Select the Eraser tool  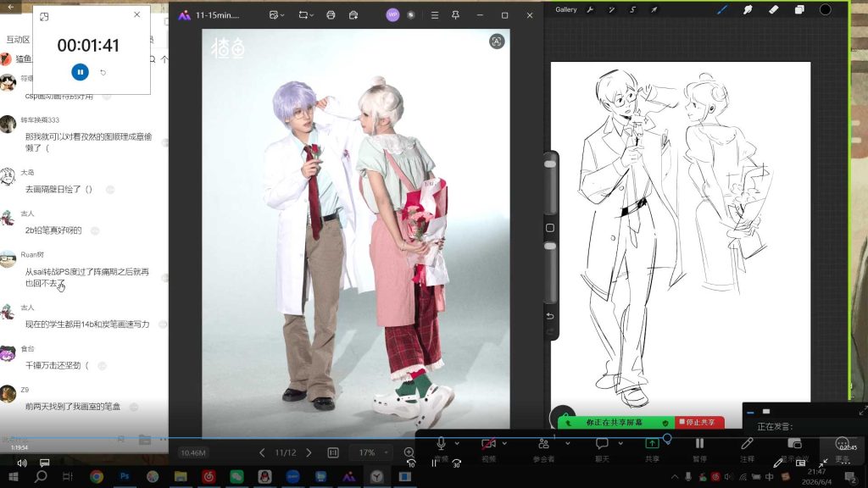(x=773, y=9)
